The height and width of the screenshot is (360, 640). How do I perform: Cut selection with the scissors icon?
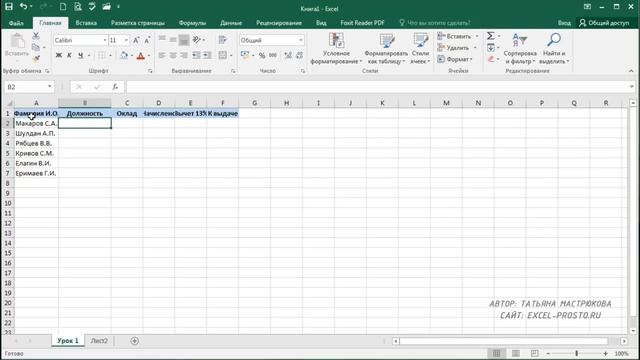click(36, 36)
